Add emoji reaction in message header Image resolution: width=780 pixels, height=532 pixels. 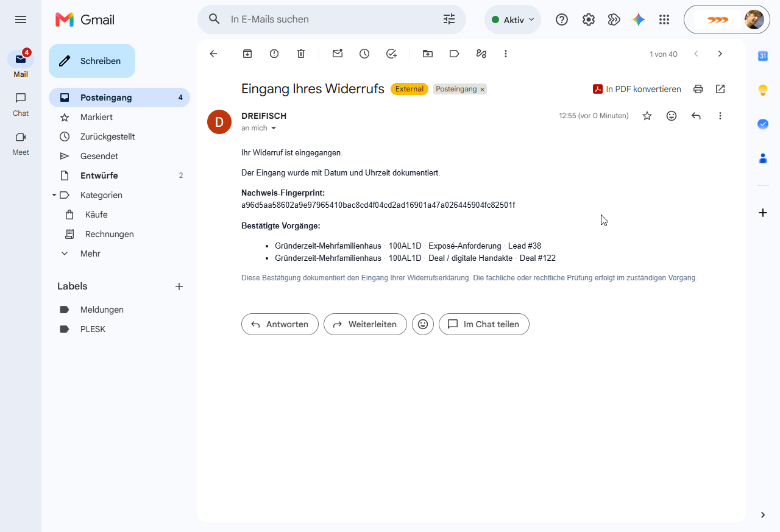(x=672, y=116)
